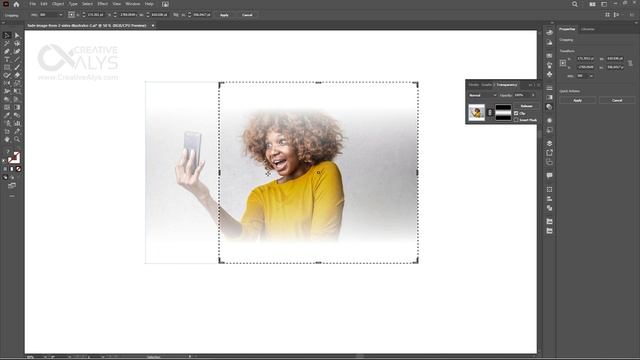This screenshot has width=640, height=360.
Task: Toggle mask link icon between thumbnails
Action: pyautogui.click(x=490, y=112)
